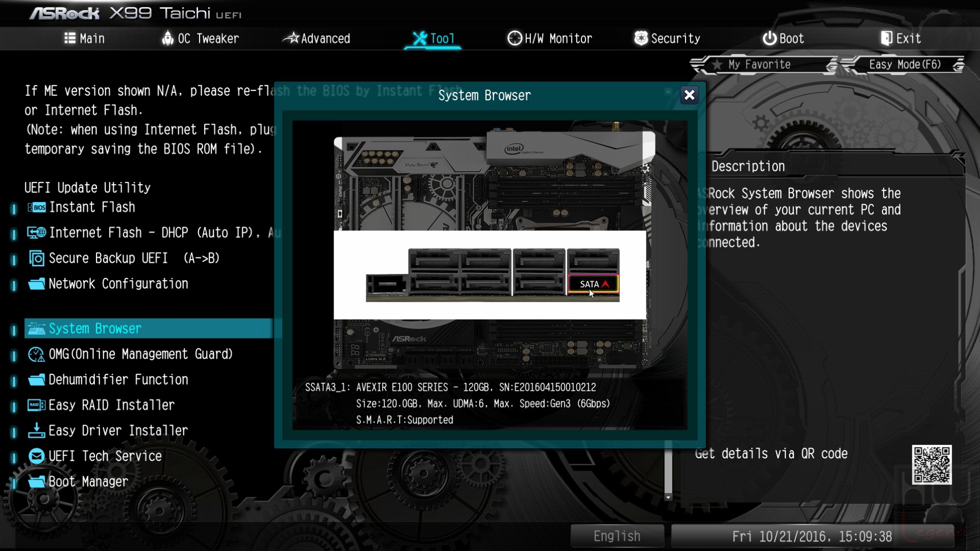Go to the Security tab
The image size is (980, 551).
(667, 38)
